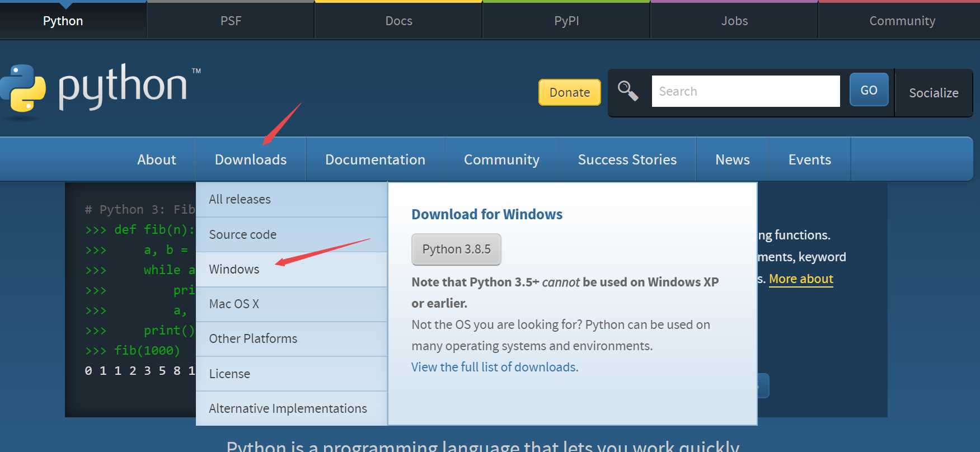Go to the PyPI tab

[x=566, y=21]
